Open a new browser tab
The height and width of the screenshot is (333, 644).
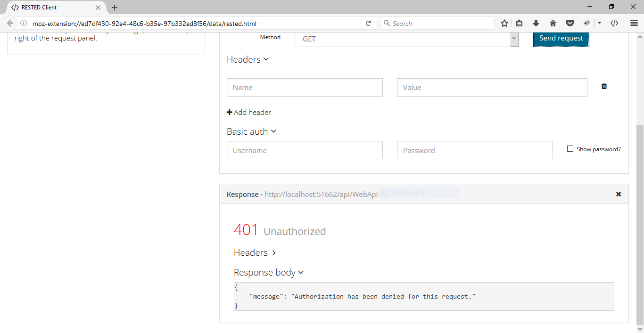point(115,8)
